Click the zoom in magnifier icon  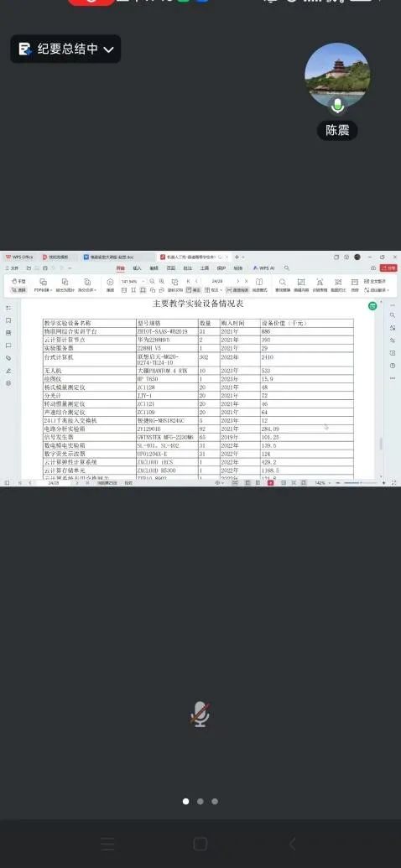[161, 282]
